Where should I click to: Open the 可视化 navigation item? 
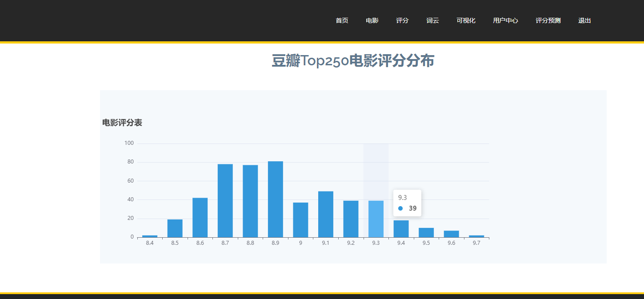[466, 20]
